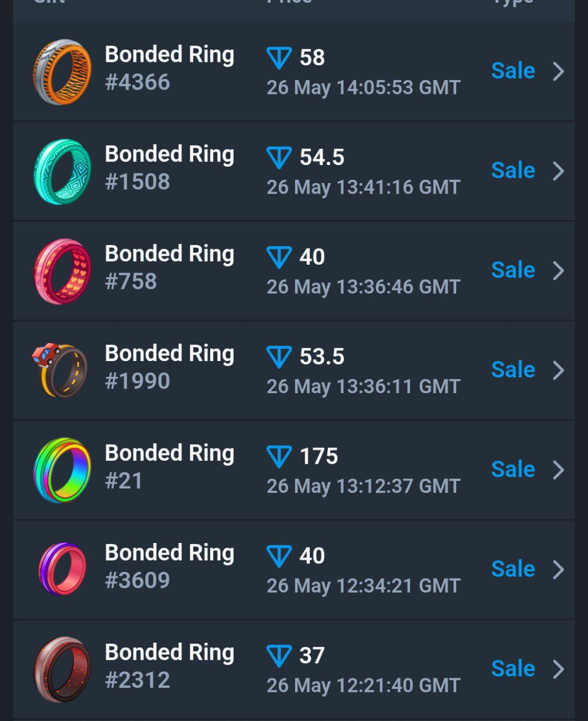
Task: Click the road ring with red car icon
Action: [60, 370]
